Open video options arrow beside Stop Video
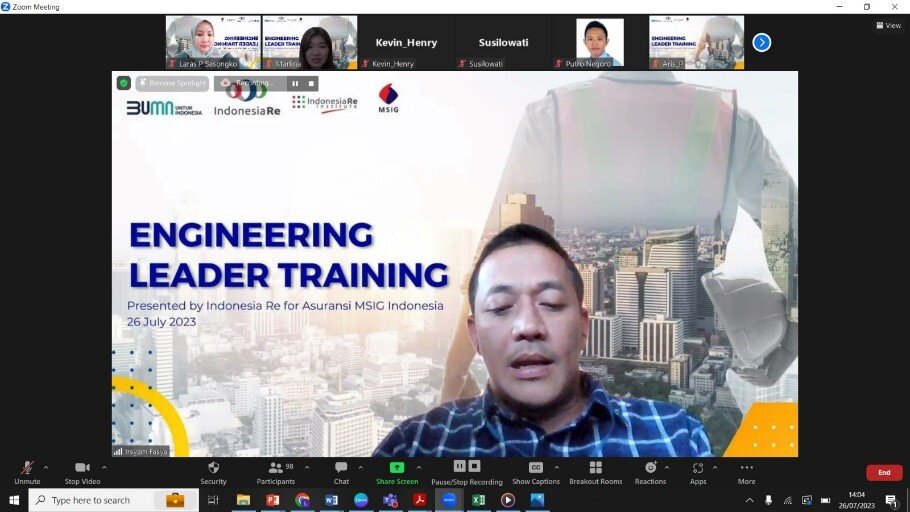 click(x=104, y=467)
